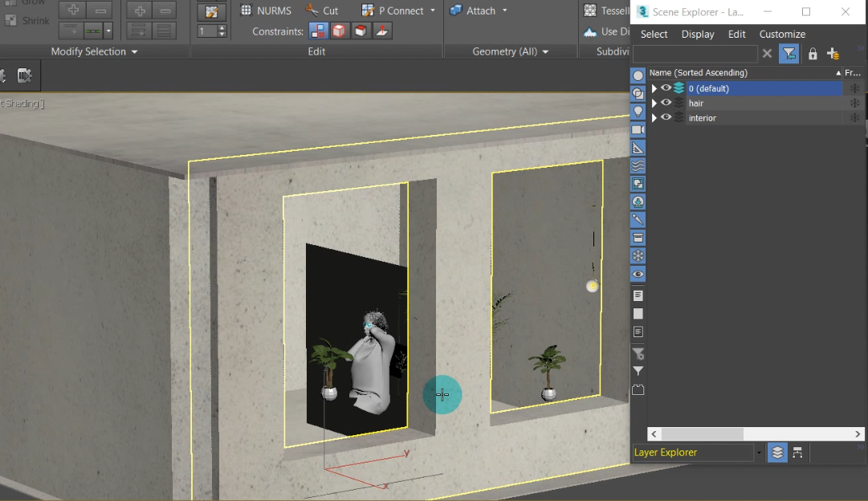Screen dimensions: 868x501
Task: Open the Select menu in Scene Explorer
Action: (x=654, y=34)
